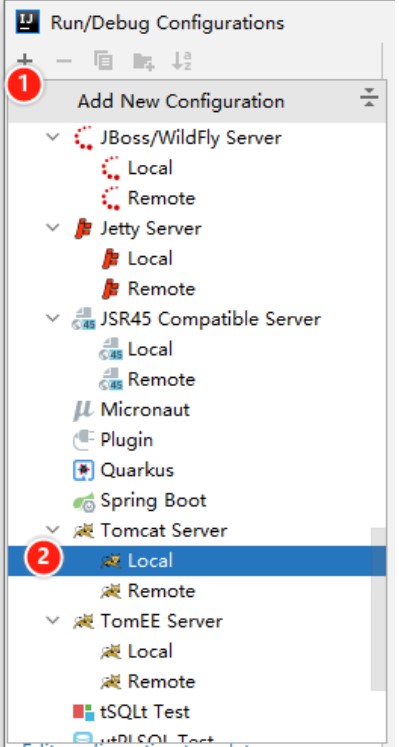Click the JBoss/WildFly Server icon
Screen dimensions: 399x747
(x=83, y=138)
